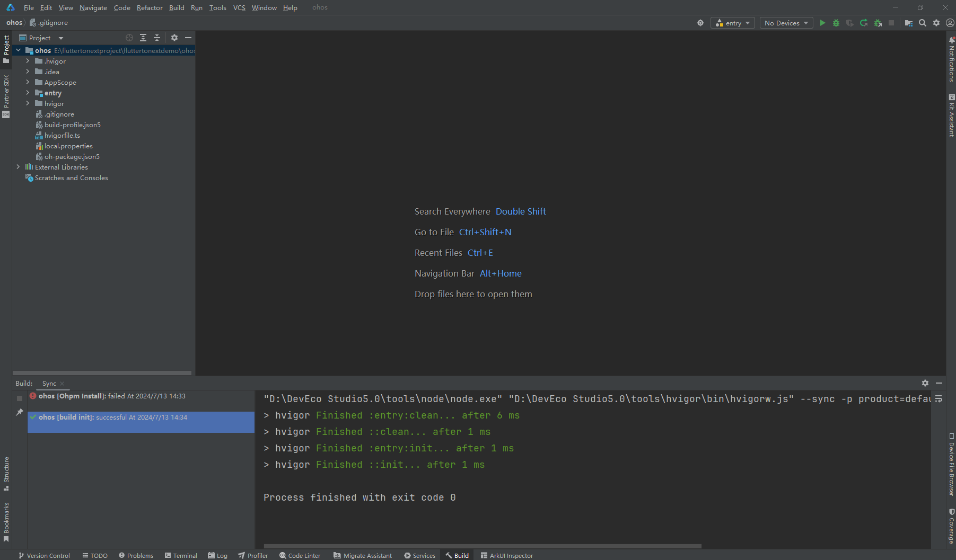Open the Navigate menu
The height and width of the screenshot is (560, 956).
93,7
